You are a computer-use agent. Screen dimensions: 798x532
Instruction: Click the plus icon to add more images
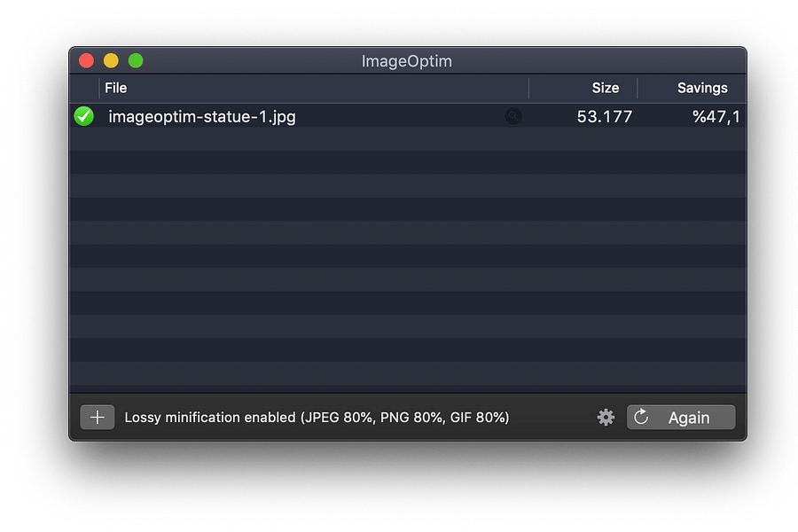click(x=97, y=417)
